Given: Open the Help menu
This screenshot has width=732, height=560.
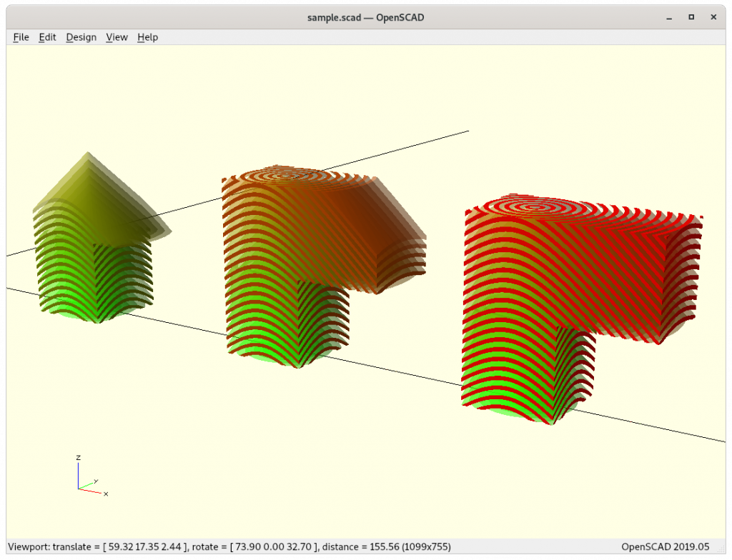Looking at the screenshot, I should coord(147,37).
